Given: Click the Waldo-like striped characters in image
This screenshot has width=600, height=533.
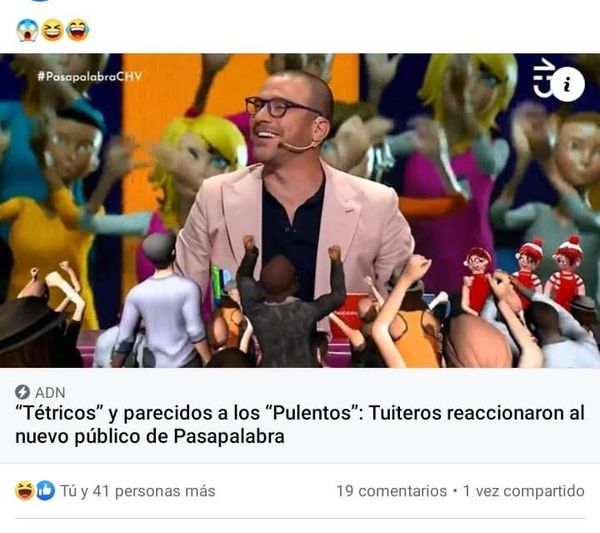Looking at the screenshot, I should pyautogui.click(x=524, y=274).
